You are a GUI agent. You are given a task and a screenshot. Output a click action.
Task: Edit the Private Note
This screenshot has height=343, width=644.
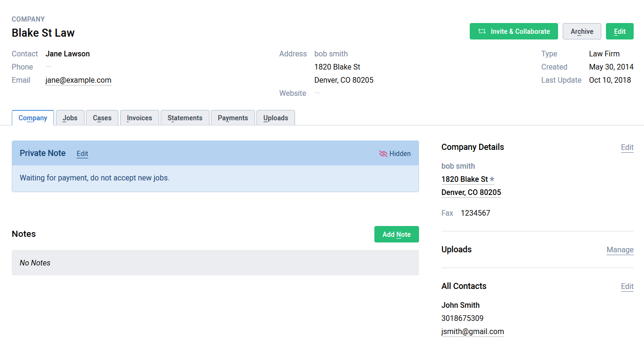coord(82,153)
